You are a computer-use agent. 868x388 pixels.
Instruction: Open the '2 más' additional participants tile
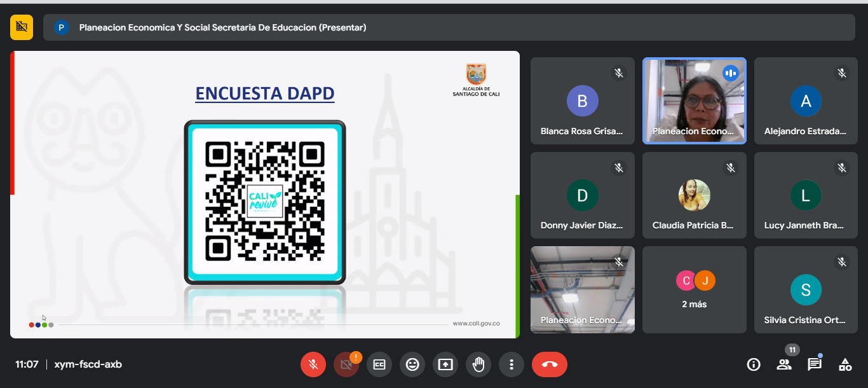pos(695,289)
